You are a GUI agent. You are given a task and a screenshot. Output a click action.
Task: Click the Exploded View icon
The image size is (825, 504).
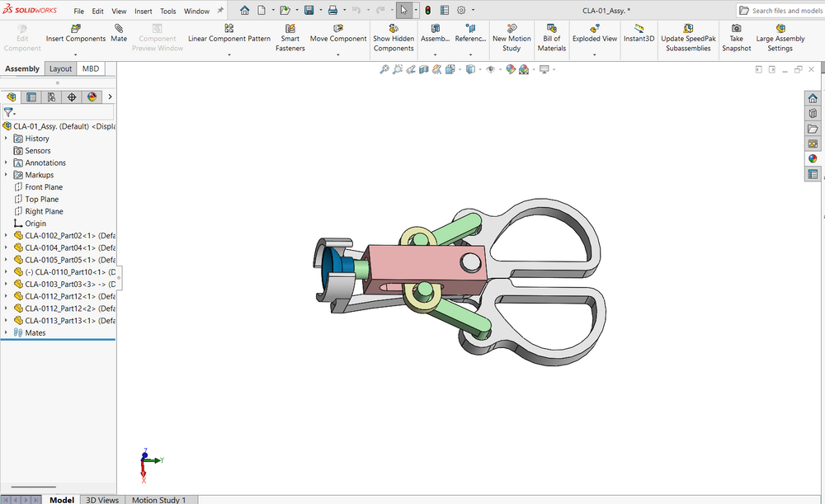[595, 28]
